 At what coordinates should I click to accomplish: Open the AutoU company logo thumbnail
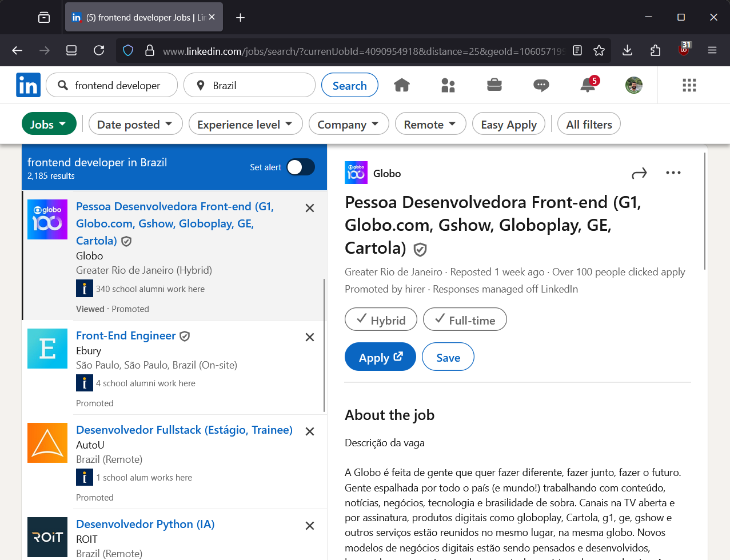tap(47, 443)
